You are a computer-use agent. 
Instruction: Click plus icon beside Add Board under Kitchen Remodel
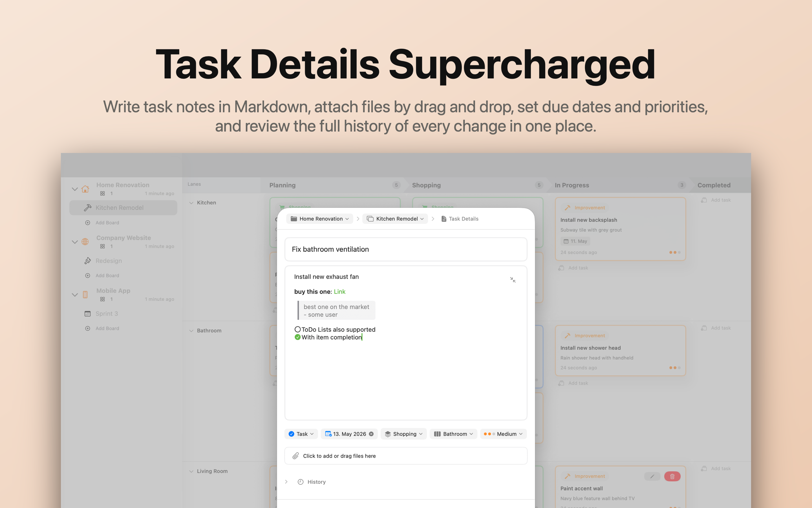pos(88,222)
